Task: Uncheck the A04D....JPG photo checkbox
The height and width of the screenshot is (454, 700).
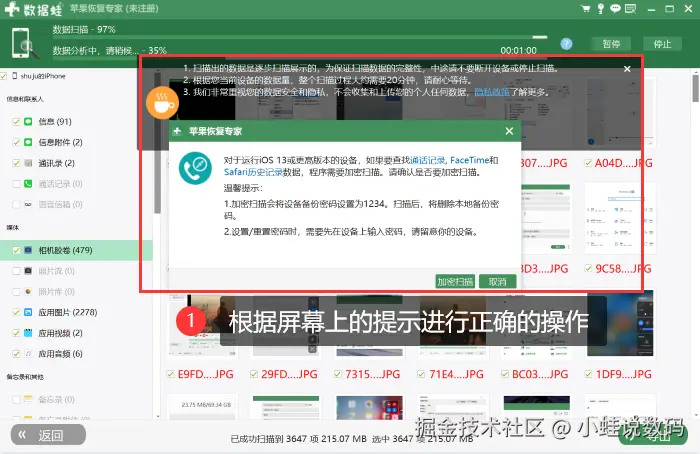Action: (x=588, y=163)
